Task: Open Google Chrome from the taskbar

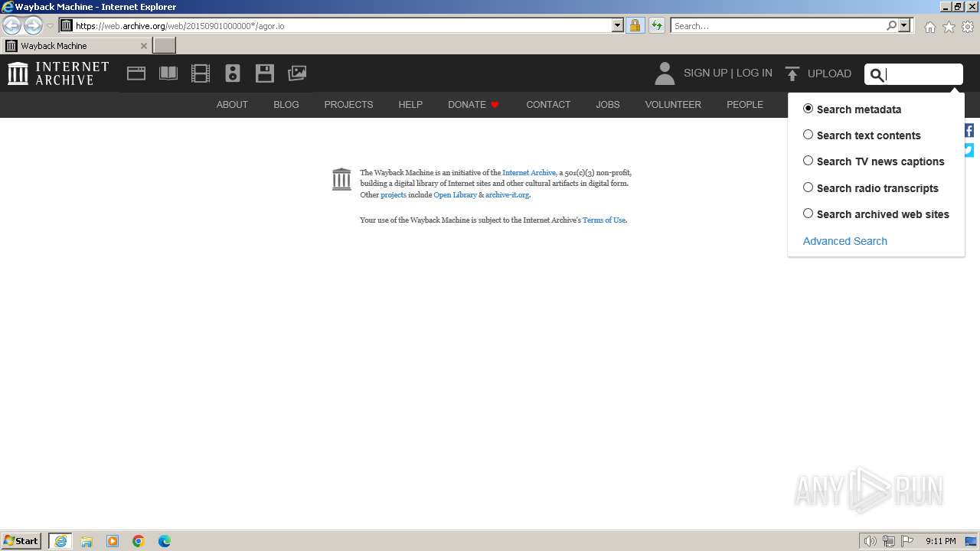Action: pyautogui.click(x=139, y=541)
